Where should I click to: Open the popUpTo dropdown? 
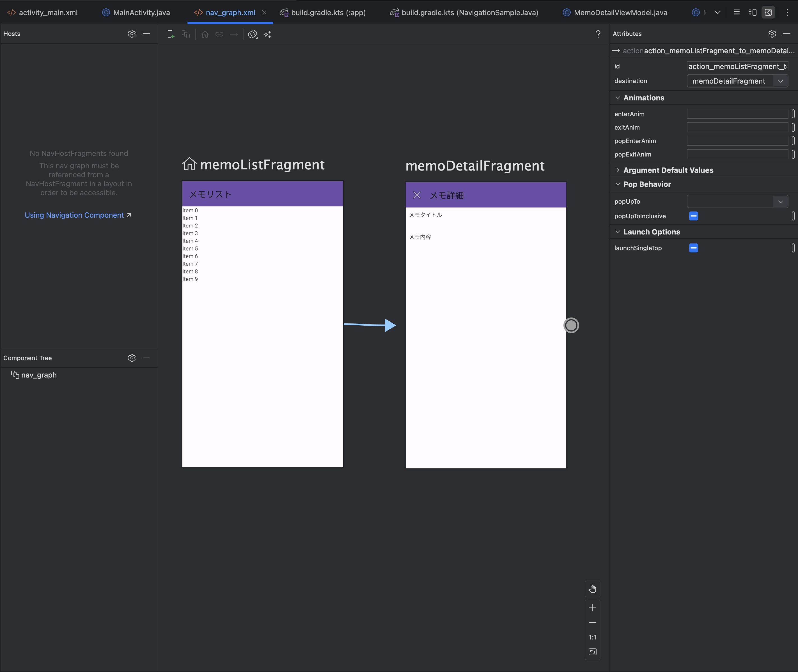pos(780,202)
